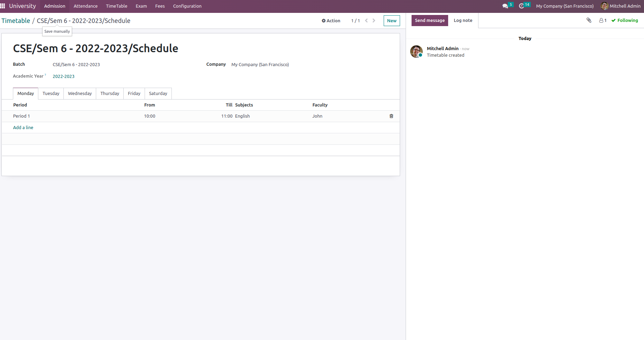The height and width of the screenshot is (340, 644).
Task: Switch to the Wednesday tab
Action: [80, 94]
